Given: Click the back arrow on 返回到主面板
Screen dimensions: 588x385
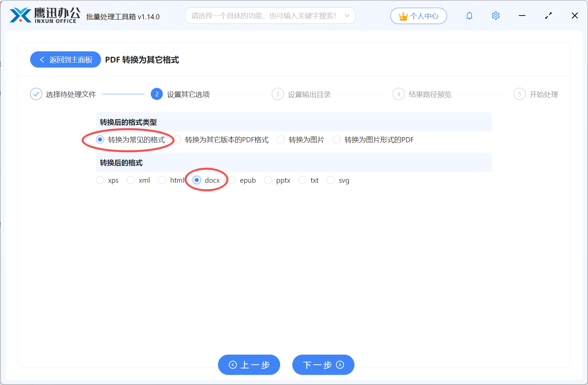Looking at the screenshot, I should (x=42, y=59).
